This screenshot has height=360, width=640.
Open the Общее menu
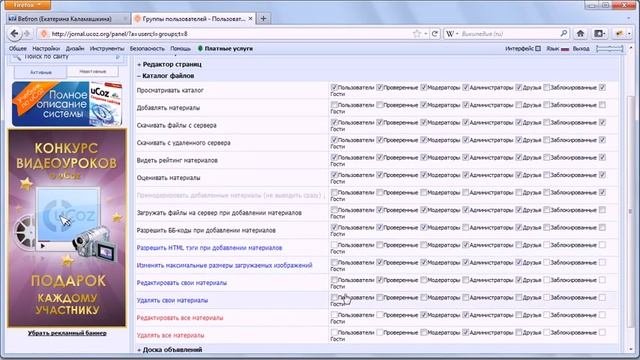click(x=18, y=48)
